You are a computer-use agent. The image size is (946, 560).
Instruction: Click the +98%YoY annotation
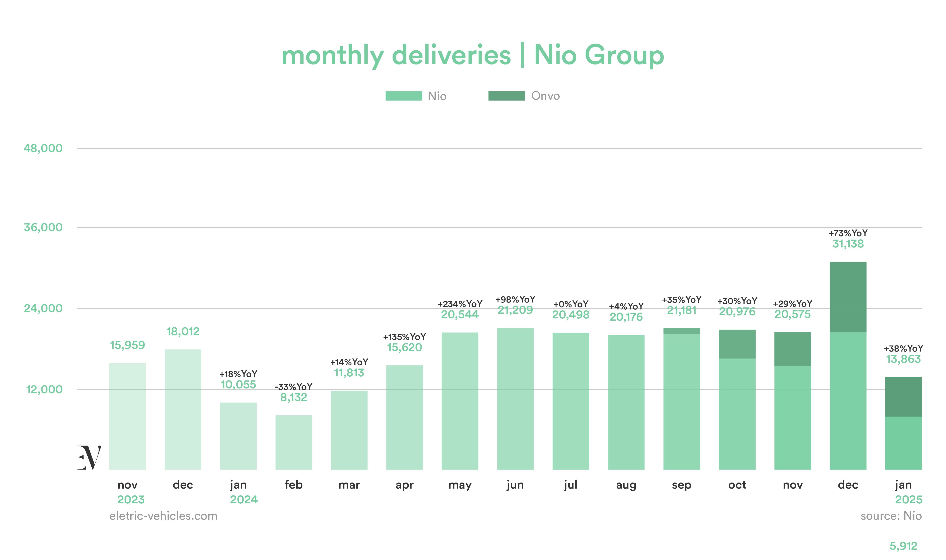pyautogui.click(x=515, y=300)
